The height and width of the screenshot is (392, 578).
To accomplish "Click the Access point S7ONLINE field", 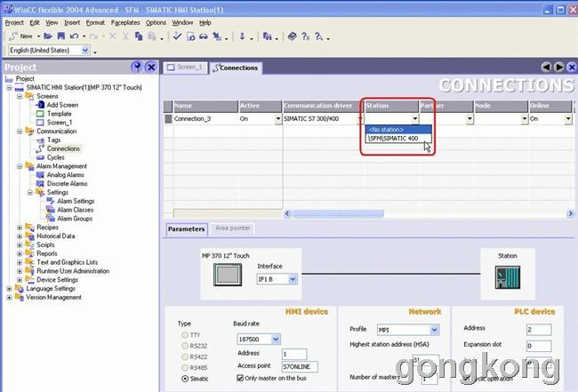I will coord(300,366).
